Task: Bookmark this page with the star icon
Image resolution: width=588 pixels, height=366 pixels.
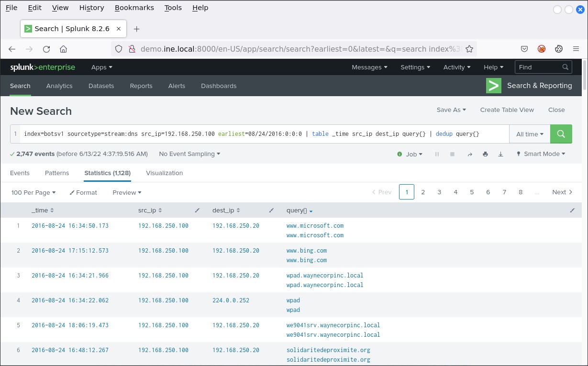Action: coord(469,49)
